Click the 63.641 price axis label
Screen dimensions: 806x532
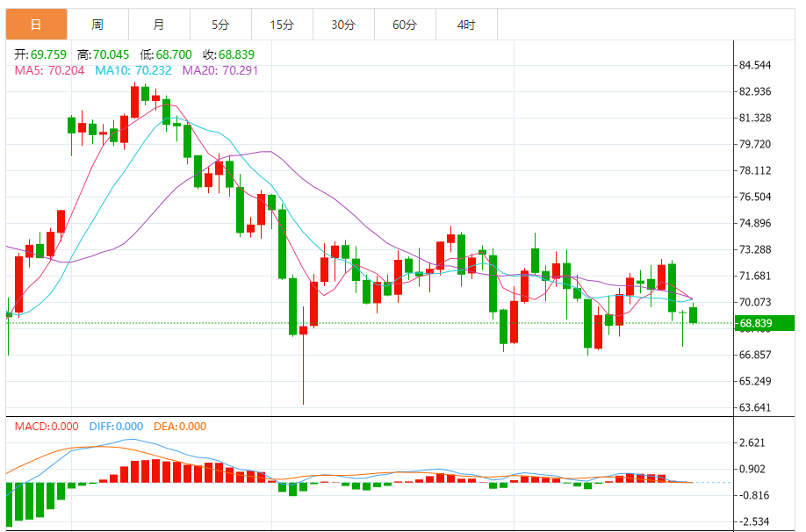(755, 407)
